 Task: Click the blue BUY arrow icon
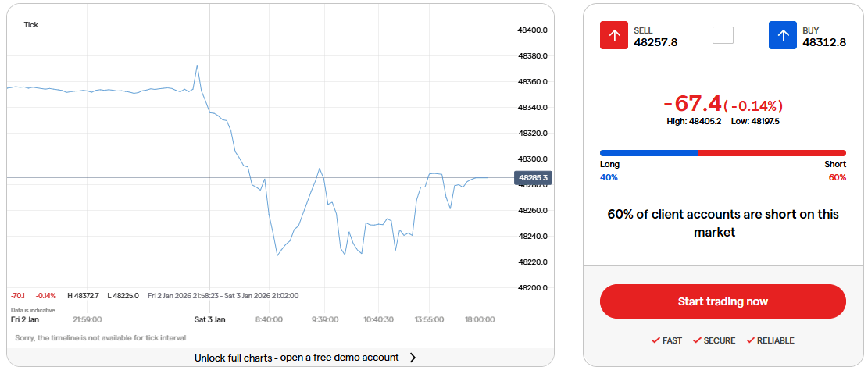tap(783, 35)
